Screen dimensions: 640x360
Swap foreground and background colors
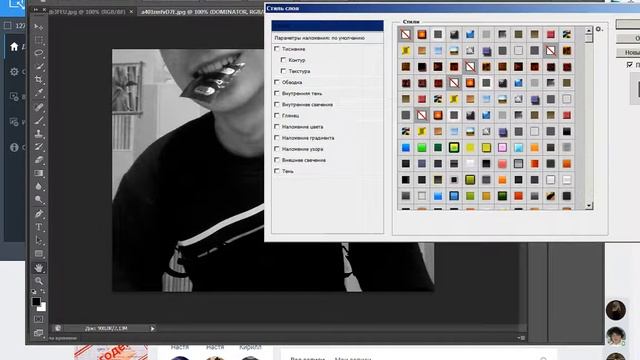pos(43,292)
